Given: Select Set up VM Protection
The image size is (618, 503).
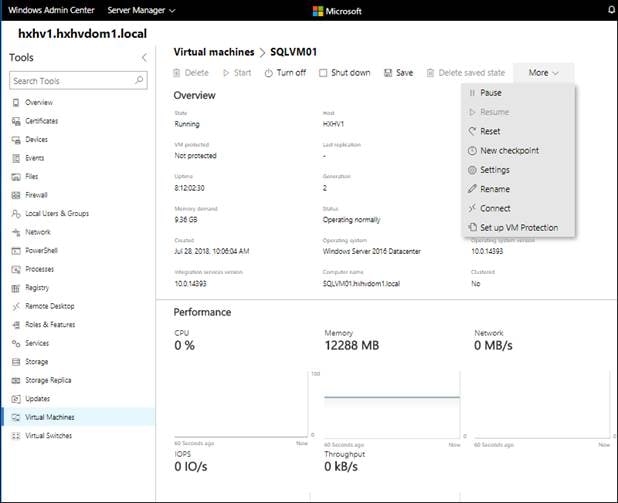Looking at the screenshot, I should point(518,228).
